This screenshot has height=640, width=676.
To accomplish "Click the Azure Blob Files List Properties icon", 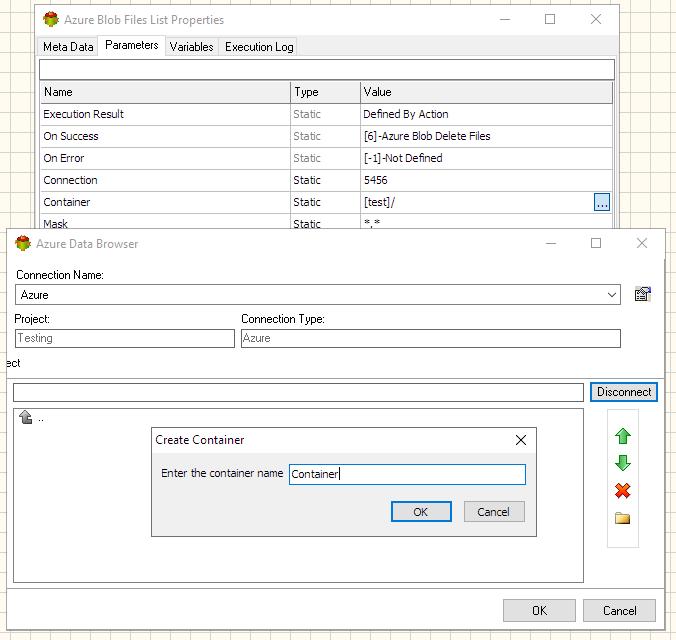I will (51, 19).
